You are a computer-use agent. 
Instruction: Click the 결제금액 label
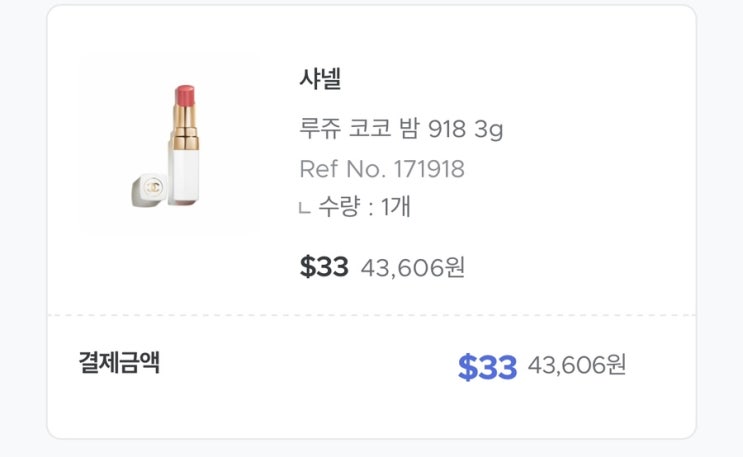(x=119, y=362)
